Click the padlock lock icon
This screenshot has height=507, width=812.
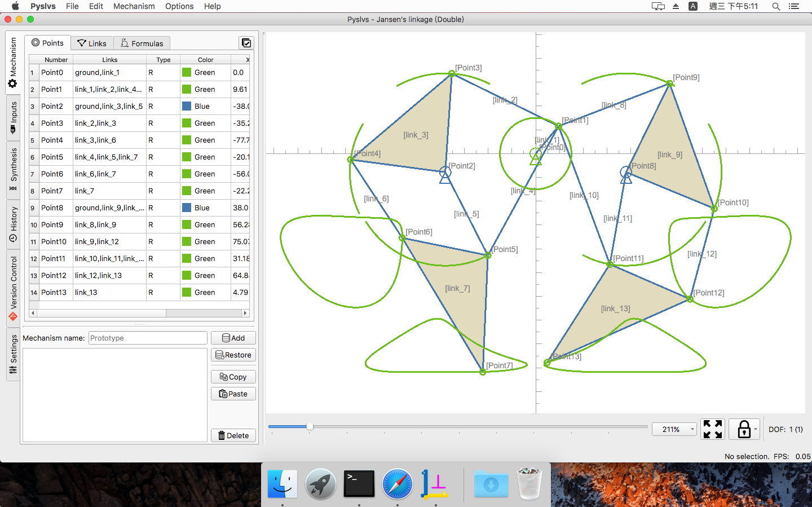point(744,429)
